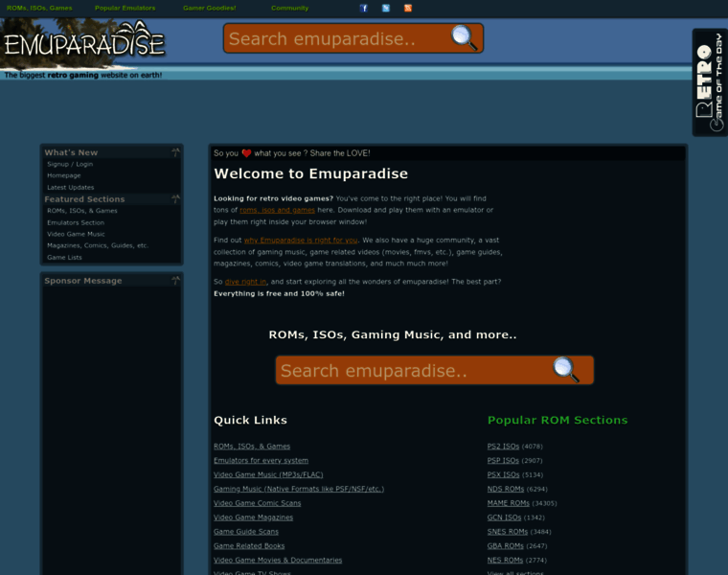The height and width of the screenshot is (575, 728).
Task: Open Game Related Books link
Action: click(x=249, y=545)
